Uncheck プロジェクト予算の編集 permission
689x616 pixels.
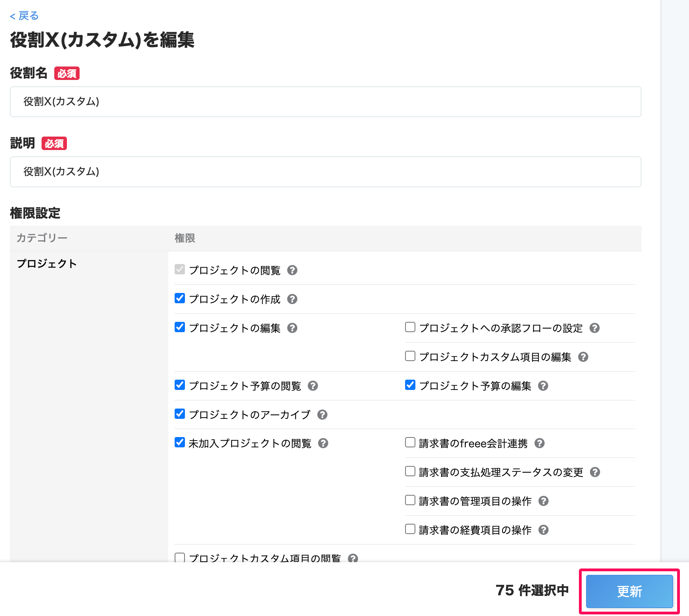click(x=410, y=385)
